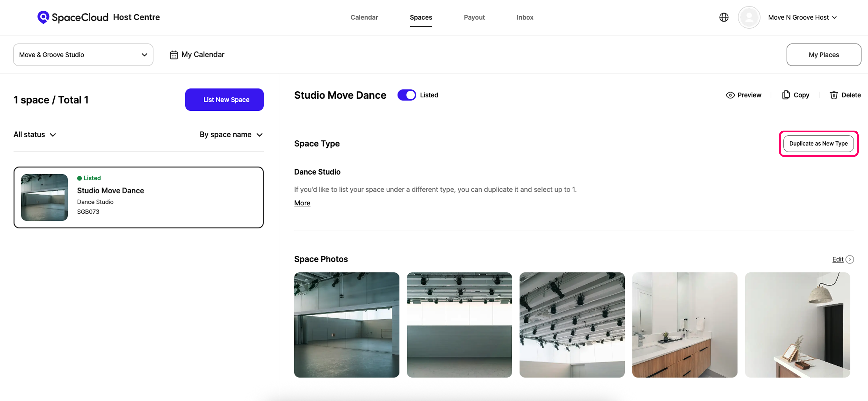Screen dimensions: 868x401
Task: Open the language globe icon
Action: point(724,17)
